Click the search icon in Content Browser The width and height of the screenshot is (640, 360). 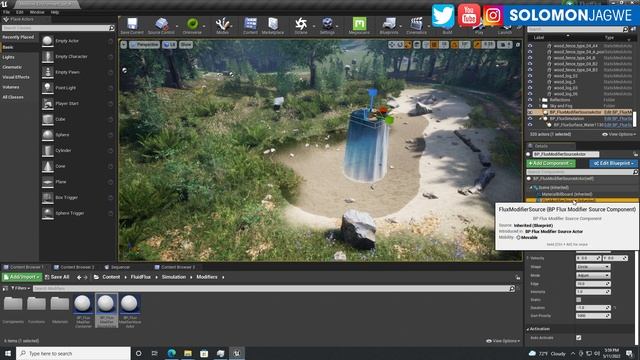point(512,289)
